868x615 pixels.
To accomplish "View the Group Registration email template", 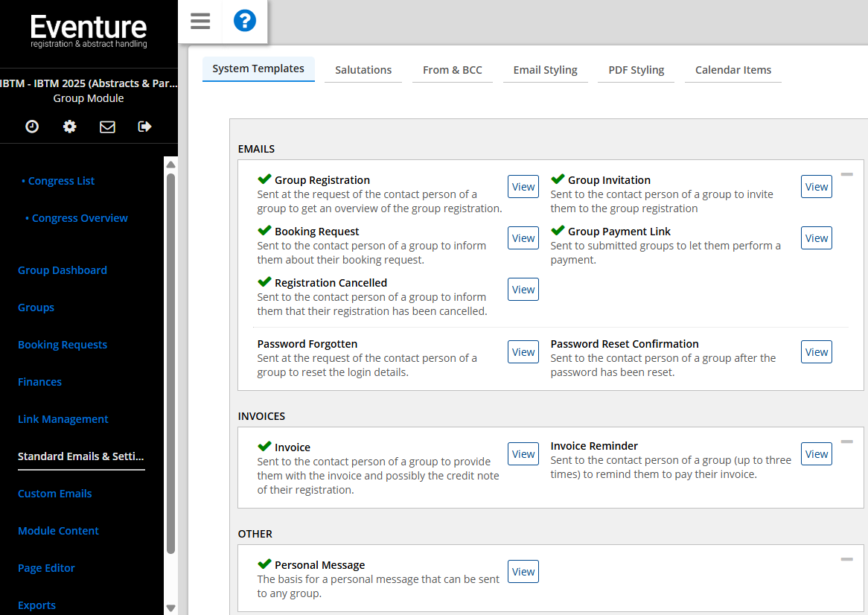I will coord(523,187).
